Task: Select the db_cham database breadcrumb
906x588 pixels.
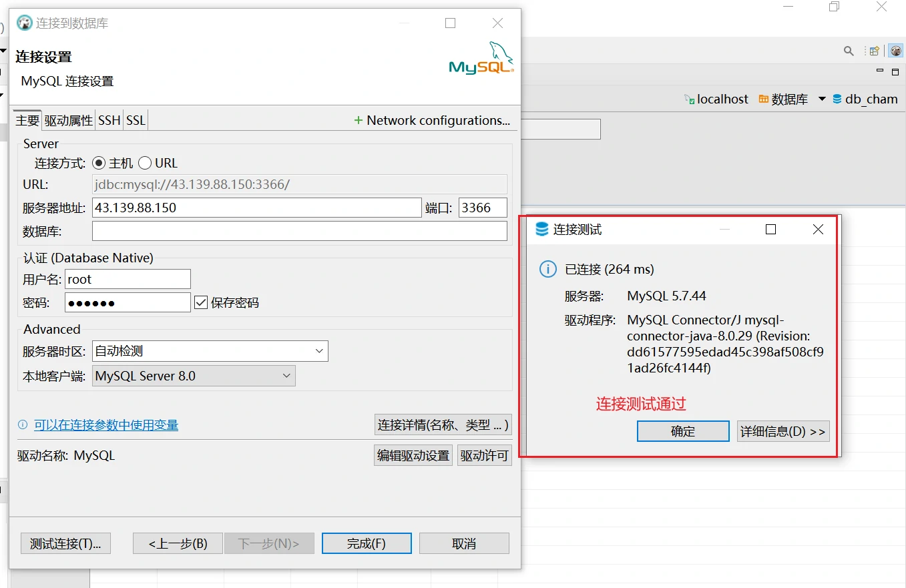Action: [x=865, y=99]
